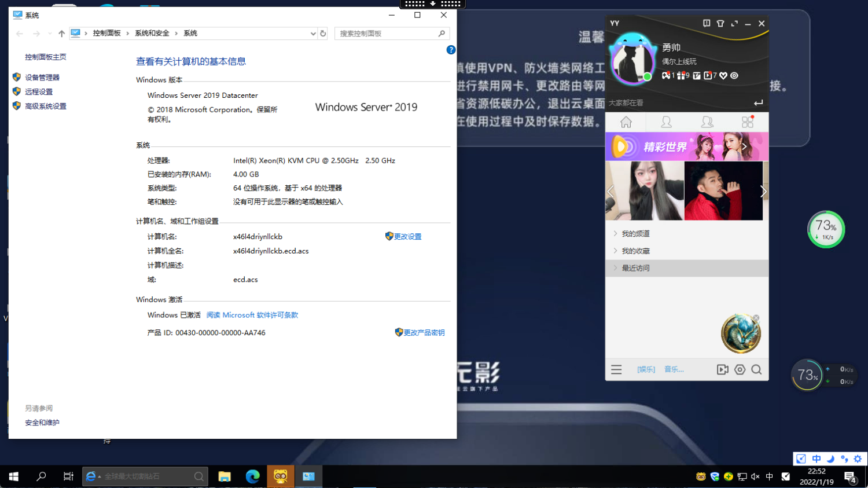Click the 更改设置 link
Viewport: 868px width, 488px height.
(x=407, y=237)
